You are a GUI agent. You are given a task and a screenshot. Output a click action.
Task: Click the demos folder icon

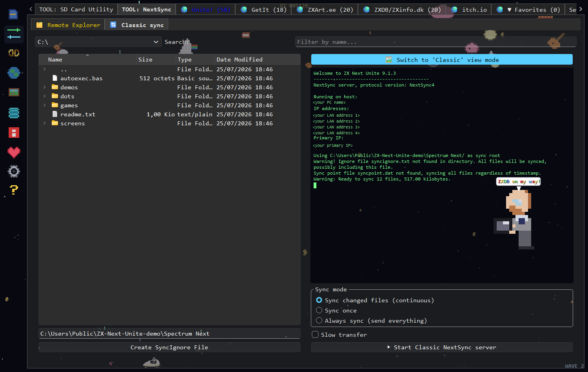tap(55, 87)
